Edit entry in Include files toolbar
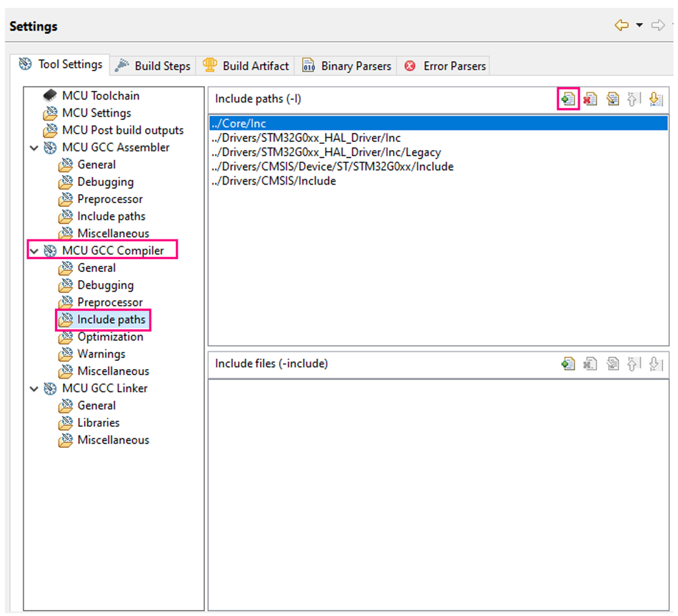678x616 pixels. [612, 364]
